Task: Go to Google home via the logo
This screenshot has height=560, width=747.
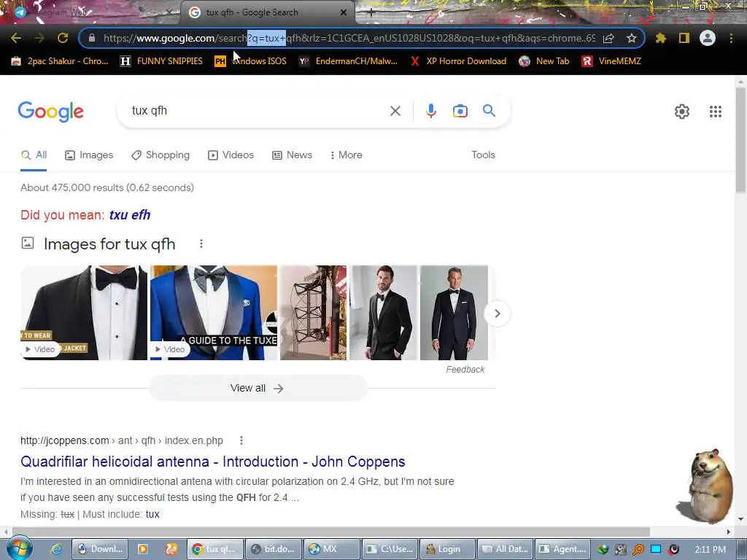Action: (x=51, y=112)
